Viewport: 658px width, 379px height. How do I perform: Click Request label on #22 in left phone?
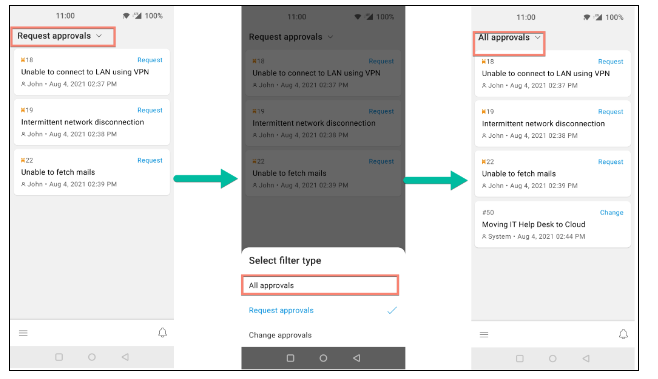tap(150, 160)
